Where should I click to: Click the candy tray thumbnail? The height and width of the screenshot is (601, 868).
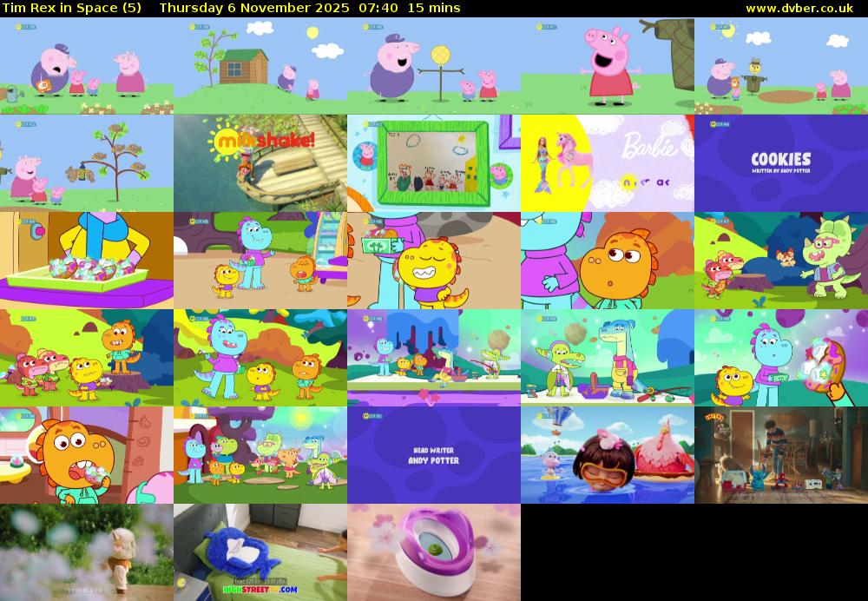(87, 261)
